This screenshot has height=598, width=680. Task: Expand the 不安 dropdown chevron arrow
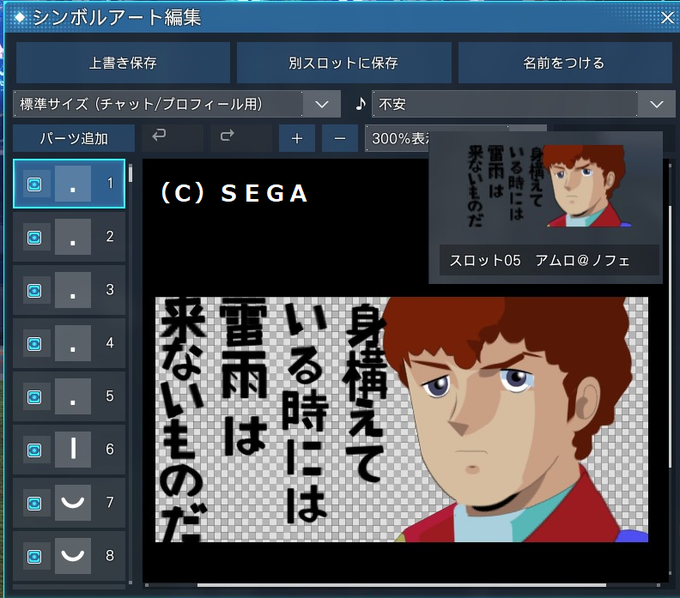657,104
